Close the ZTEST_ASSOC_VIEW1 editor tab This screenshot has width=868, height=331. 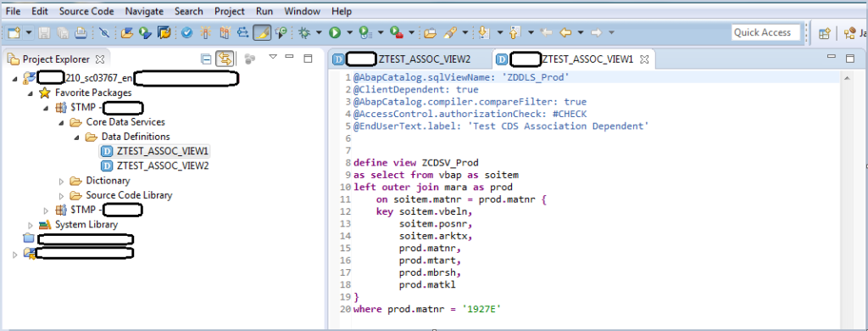point(644,59)
